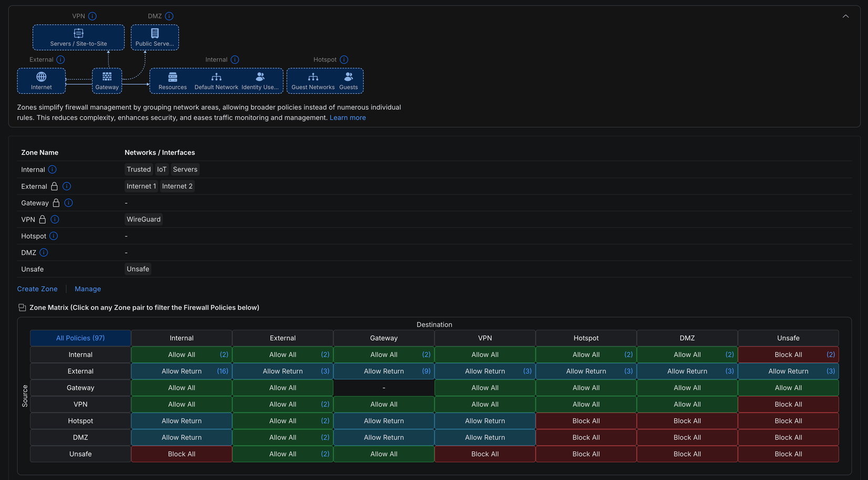Open the info tooltip for the VPN zone row
Image resolution: width=868 pixels, height=480 pixels.
point(54,219)
